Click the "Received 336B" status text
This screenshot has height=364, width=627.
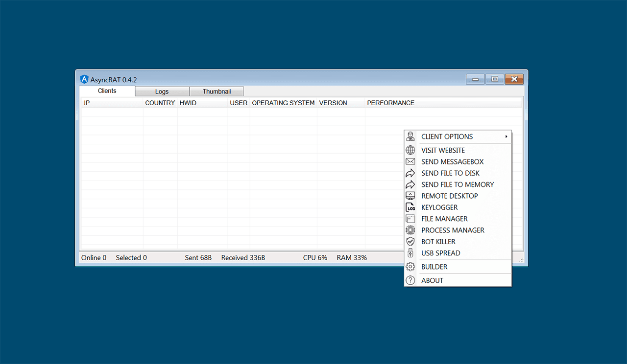[243, 258]
